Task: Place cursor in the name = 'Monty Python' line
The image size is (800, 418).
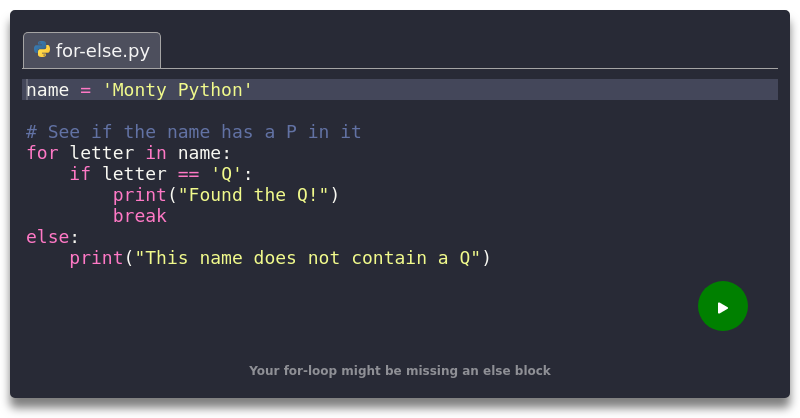Action: [x=400, y=90]
